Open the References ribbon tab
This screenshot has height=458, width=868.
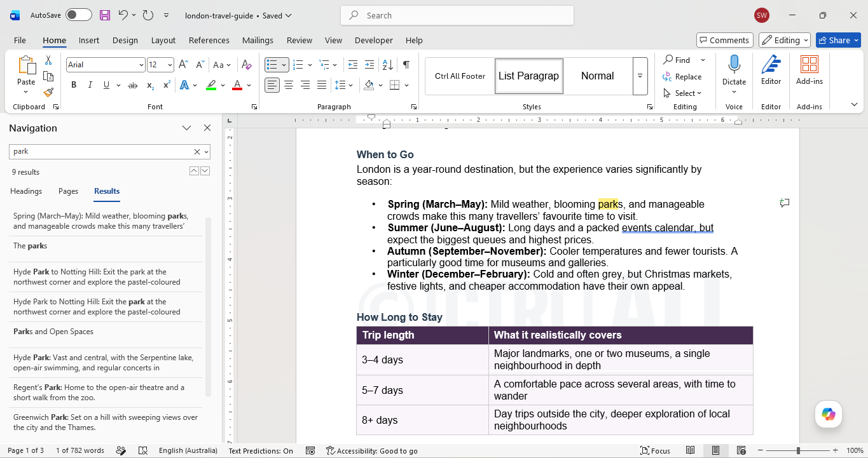(x=209, y=40)
